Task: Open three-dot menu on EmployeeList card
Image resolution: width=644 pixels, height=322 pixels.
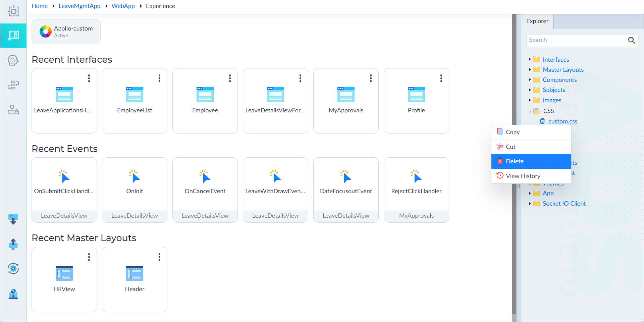Action: (159, 78)
